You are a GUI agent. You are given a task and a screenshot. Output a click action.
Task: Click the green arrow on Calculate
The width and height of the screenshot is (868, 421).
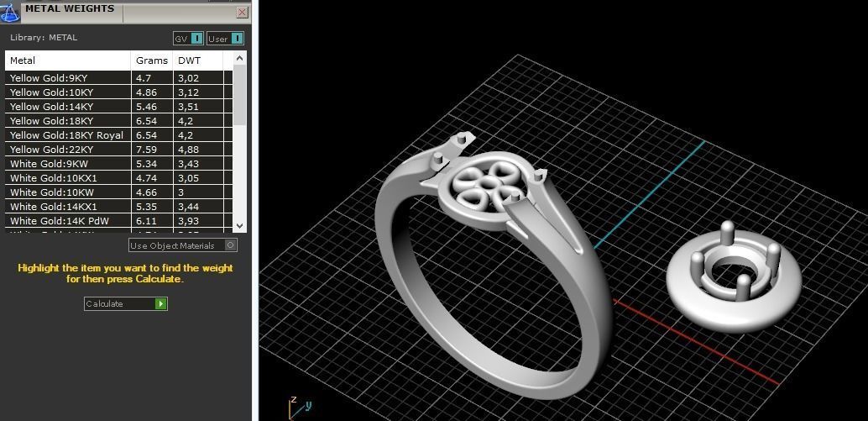[x=160, y=303]
